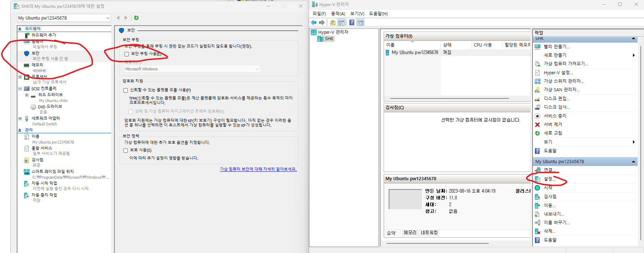Viewport: 644px width, 253px height.
Task: Select 메모리 item in hardware list
Action: [x=37, y=65]
